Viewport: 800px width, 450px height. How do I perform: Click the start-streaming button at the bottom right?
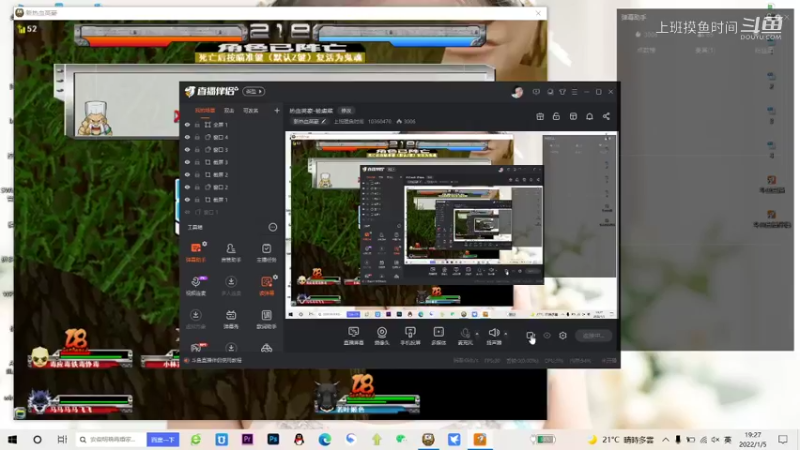click(x=593, y=336)
